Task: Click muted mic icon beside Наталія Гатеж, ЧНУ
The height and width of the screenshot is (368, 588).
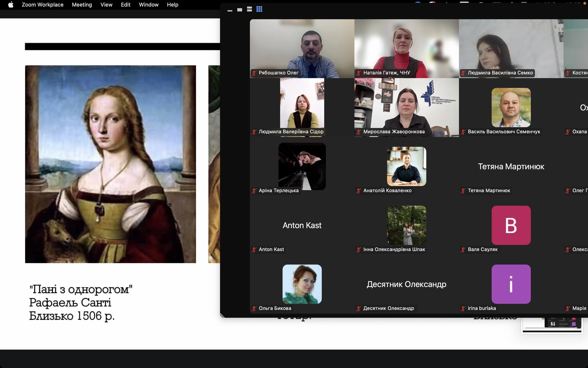Action: coord(359,73)
